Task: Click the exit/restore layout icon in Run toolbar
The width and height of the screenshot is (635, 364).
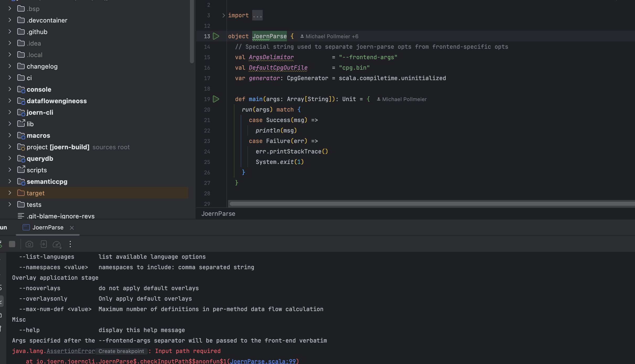Action: click(43, 244)
